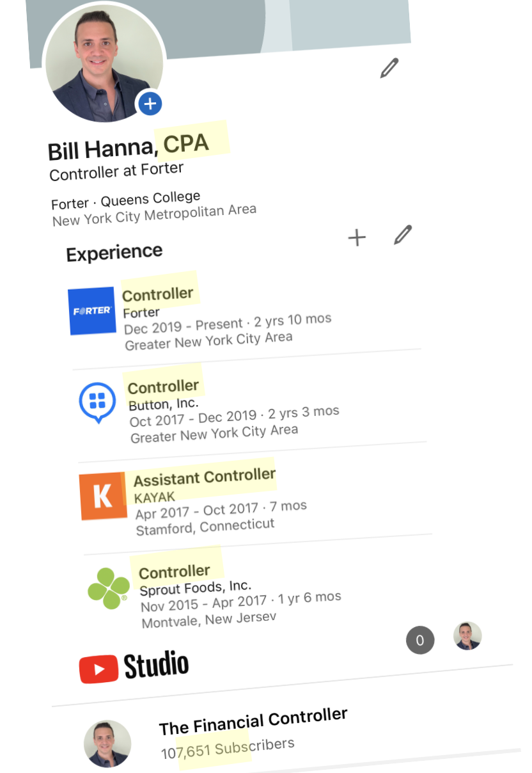Add new experience with the plus icon
The image size is (532, 773).
coord(357,238)
